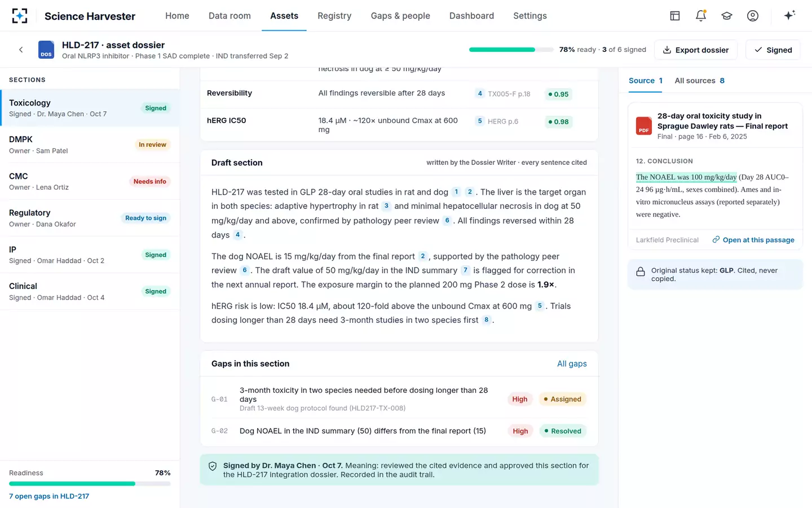
Task: Open the Gaps & people menu
Action: coord(400,16)
